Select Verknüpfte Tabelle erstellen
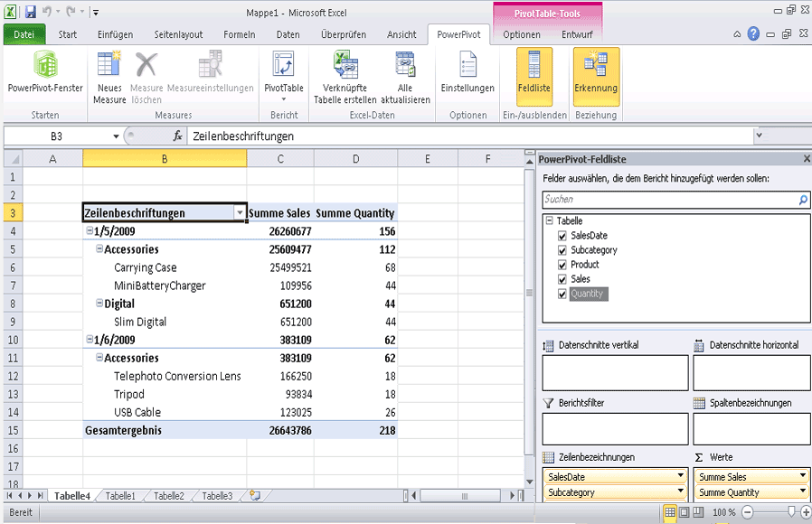Image resolution: width=812 pixels, height=524 pixels. (345, 77)
